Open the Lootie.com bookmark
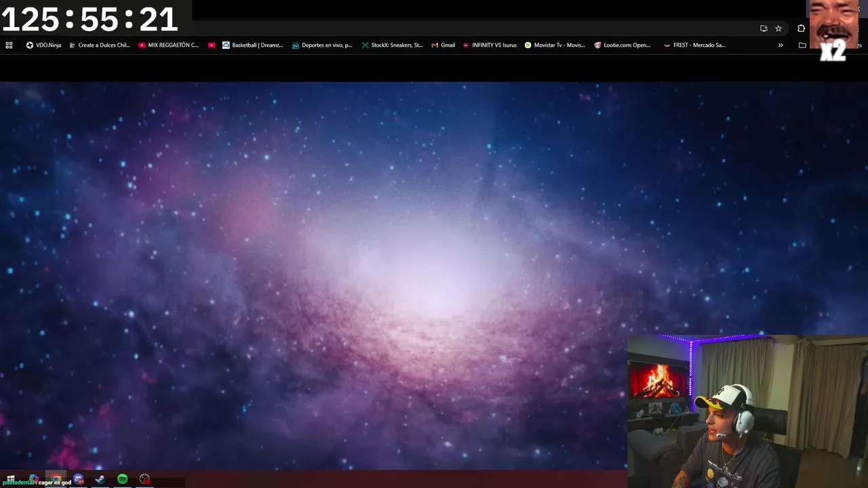The width and height of the screenshot is (868, 488). [622, 45]
